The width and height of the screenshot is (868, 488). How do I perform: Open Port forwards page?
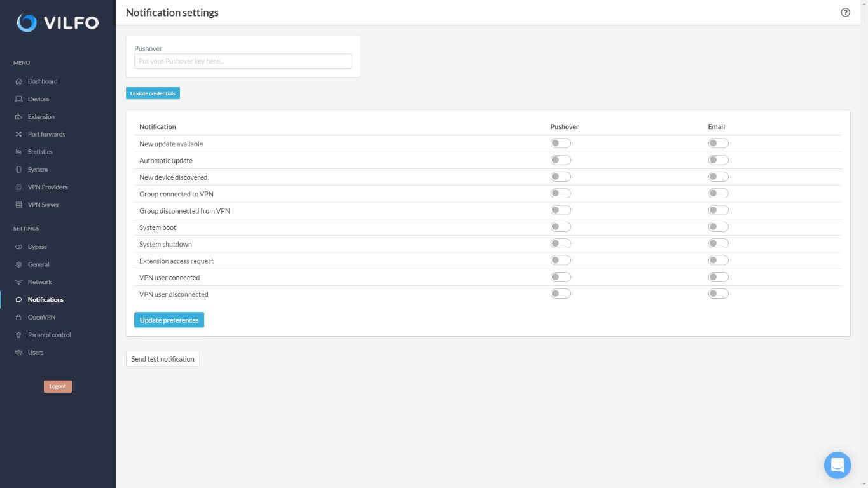coord(46,135)
